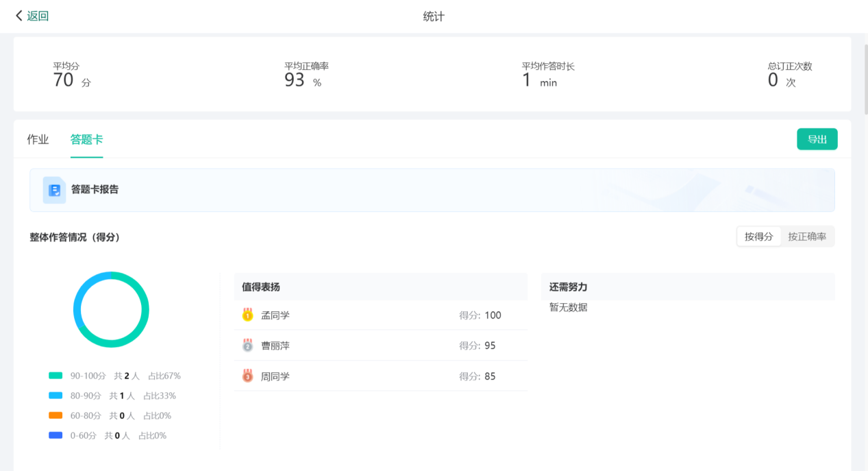The height and width of the screenshot is (471, 868).
Task: Click the 整体作答情况（得分）heading
Action: tap(75, 237)
